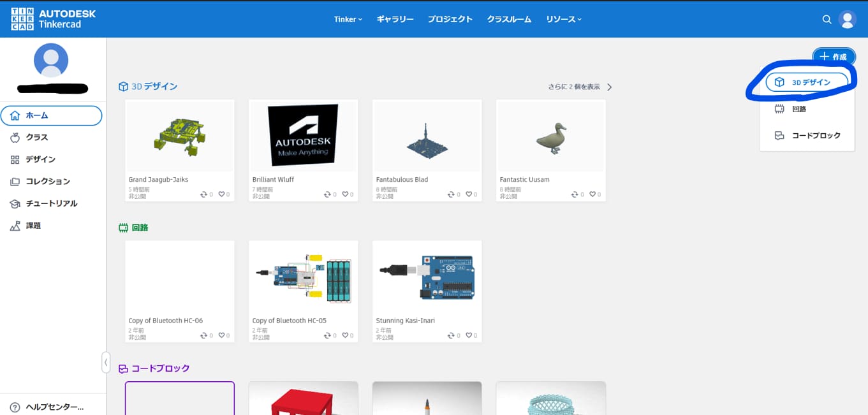Viewport: 868px width, 415px height.
Task: Expand the Tinker dropdown menu
Action: coord(348,19)
